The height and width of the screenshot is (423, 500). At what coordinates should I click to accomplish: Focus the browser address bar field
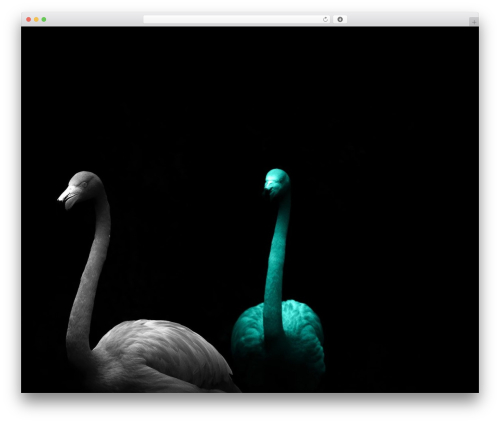237,19
